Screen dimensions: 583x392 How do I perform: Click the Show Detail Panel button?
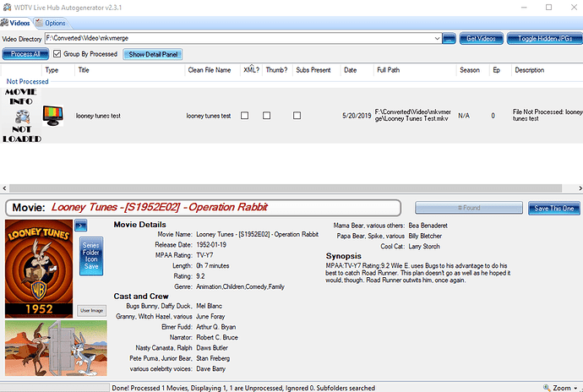point(153,54)
